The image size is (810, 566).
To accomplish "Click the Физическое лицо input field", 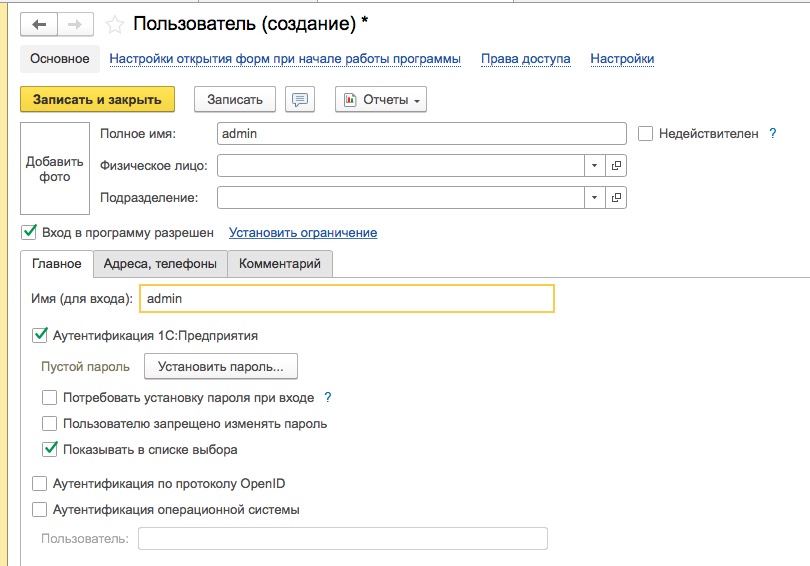I will point(401,166).
